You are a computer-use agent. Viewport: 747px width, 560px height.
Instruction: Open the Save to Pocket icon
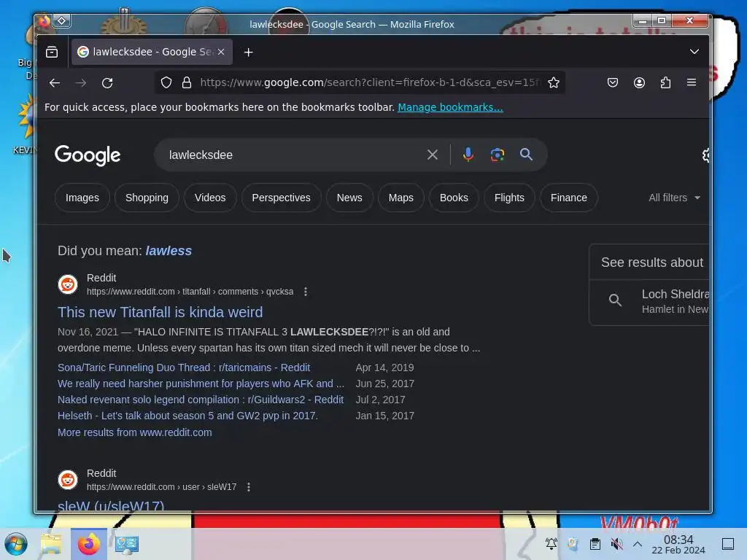click(x=613, y=83)
